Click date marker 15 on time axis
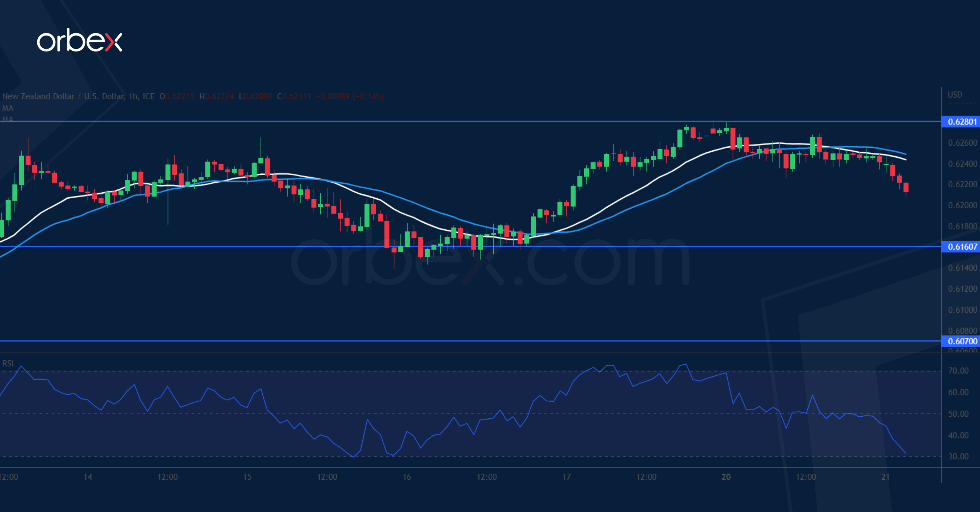 pos(247,477)
